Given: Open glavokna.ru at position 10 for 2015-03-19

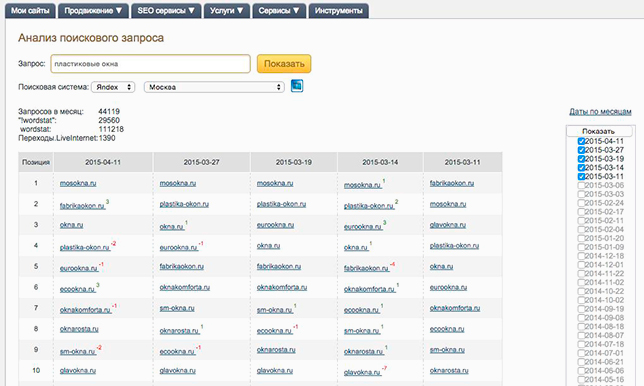Looking at the screenshot, I should (x=275, y=370).
